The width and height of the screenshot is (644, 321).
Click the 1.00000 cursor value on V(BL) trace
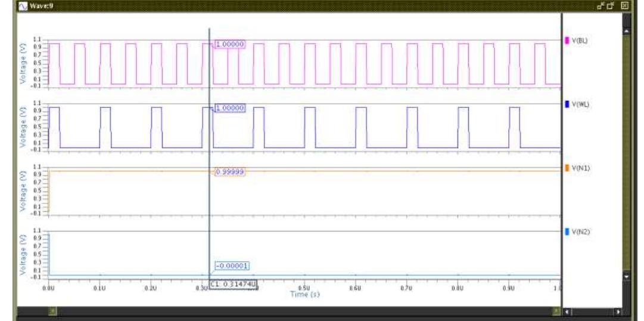pyautogui.click(x=230, y=44)
